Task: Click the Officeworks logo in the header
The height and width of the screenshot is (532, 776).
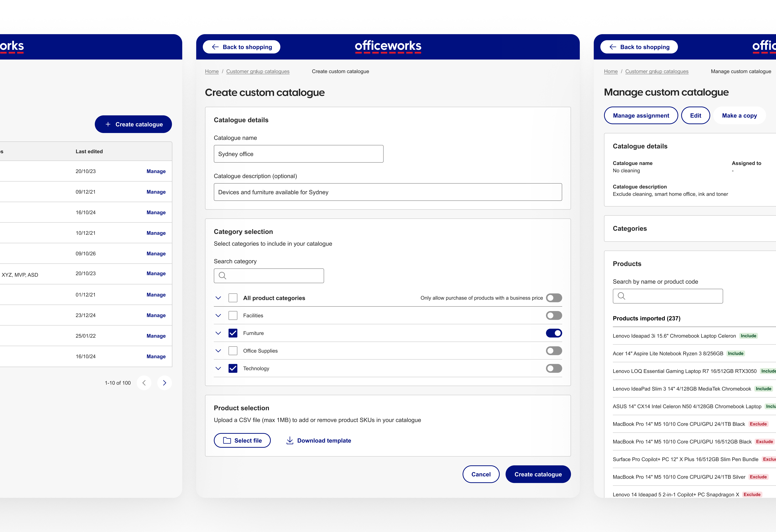Action: tap(388, 46)
